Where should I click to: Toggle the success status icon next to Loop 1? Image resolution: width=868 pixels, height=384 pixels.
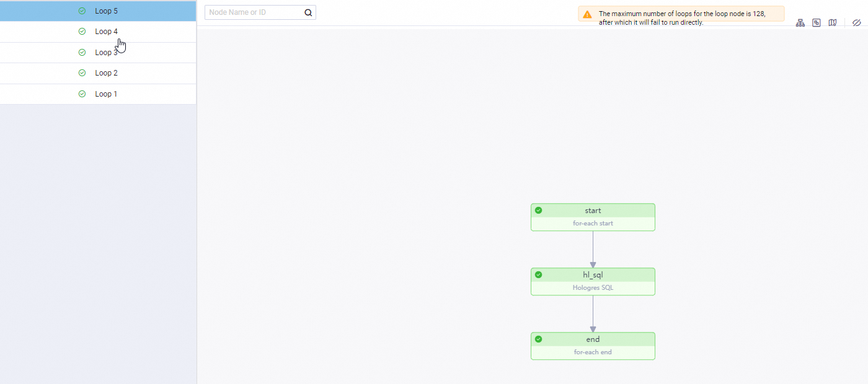pyautogui.click(x=81, y=94)
